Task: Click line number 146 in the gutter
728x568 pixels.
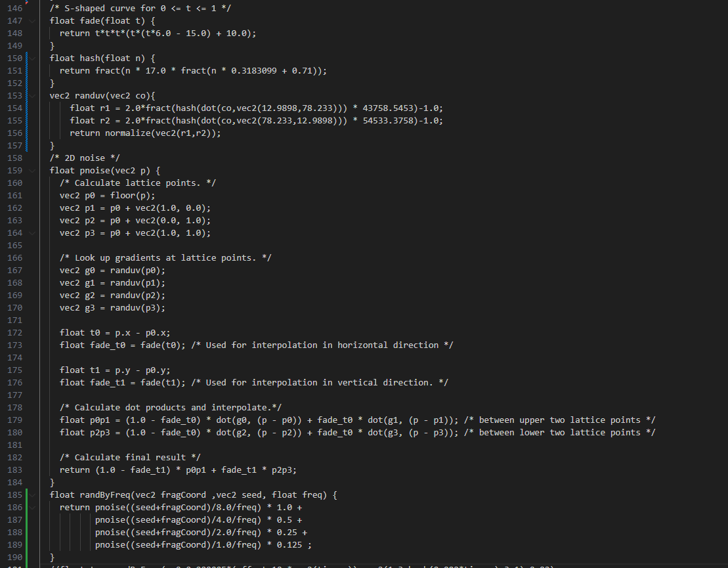Action: 14,9
